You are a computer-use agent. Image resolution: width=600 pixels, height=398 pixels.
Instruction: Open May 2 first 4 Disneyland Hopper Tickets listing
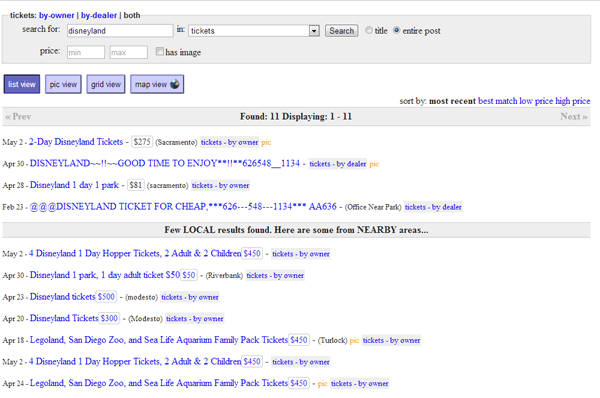(x=135, y=253)
